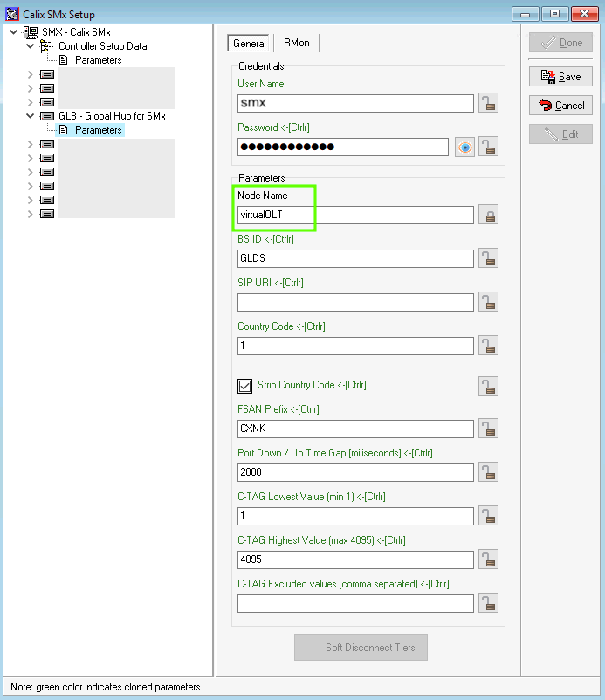Toggle Strip Country Code checkbox
Image resolution: width=605 pixels, height=700 pixels.
[244, 386]
